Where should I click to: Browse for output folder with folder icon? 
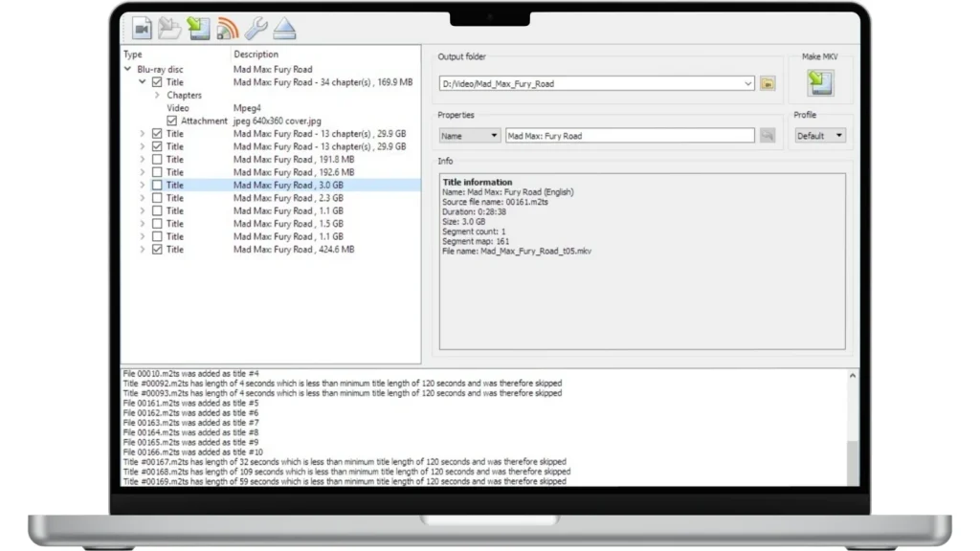click(x=767, y=84)
